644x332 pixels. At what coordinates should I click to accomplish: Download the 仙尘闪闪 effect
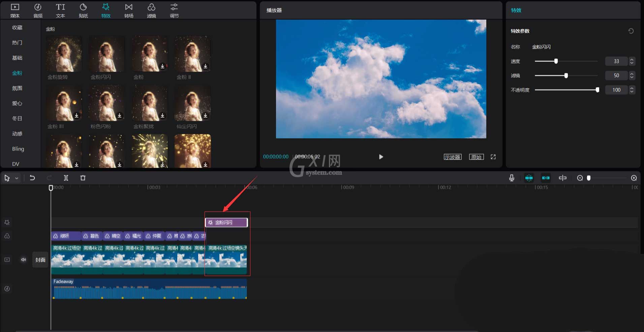pyautogui.click(x=206, y=115)
